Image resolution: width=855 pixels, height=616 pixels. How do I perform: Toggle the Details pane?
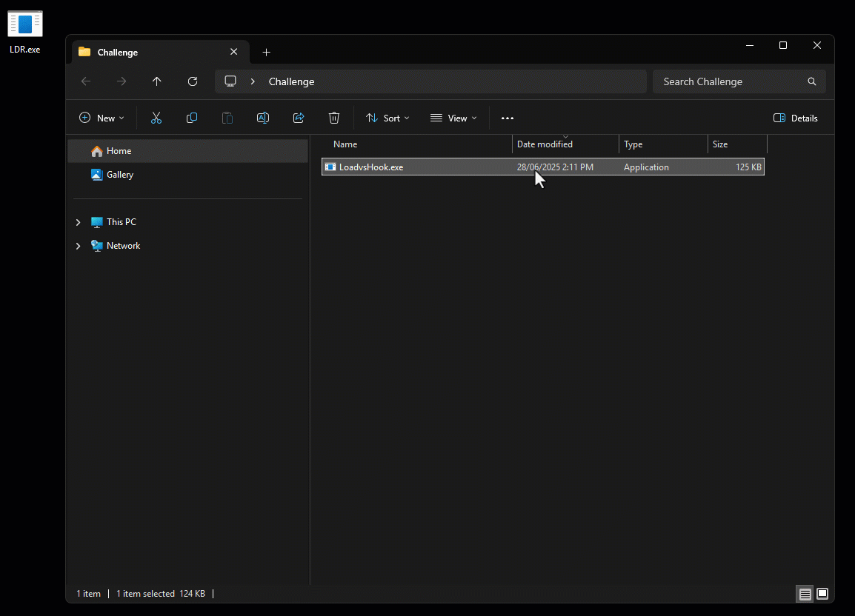click(x=796, y=118)
